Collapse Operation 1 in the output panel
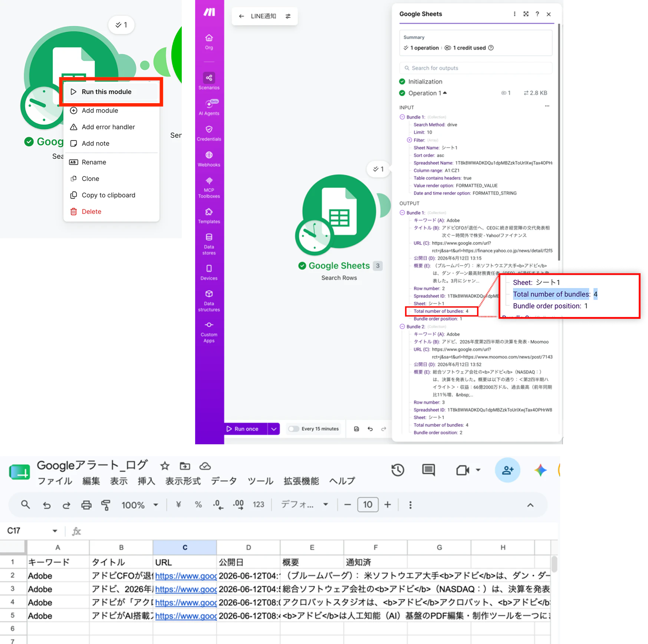The width and height of the screenshot is (648, 644). 445,93
